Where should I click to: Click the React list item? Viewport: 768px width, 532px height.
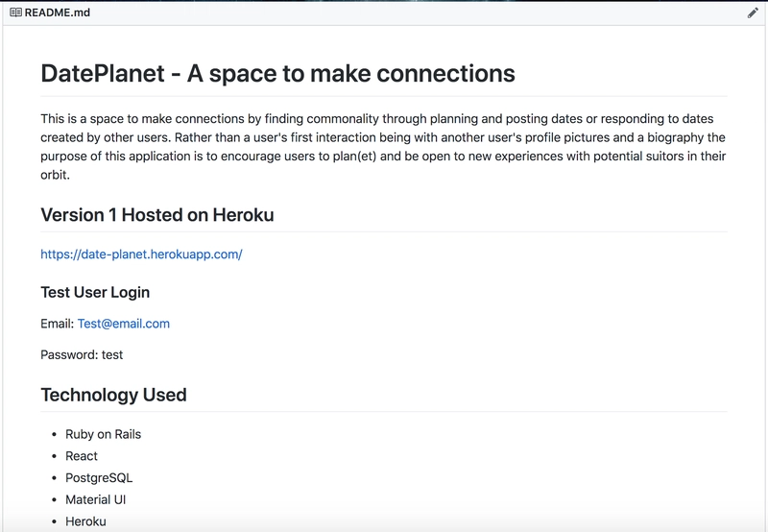(82, 456)
